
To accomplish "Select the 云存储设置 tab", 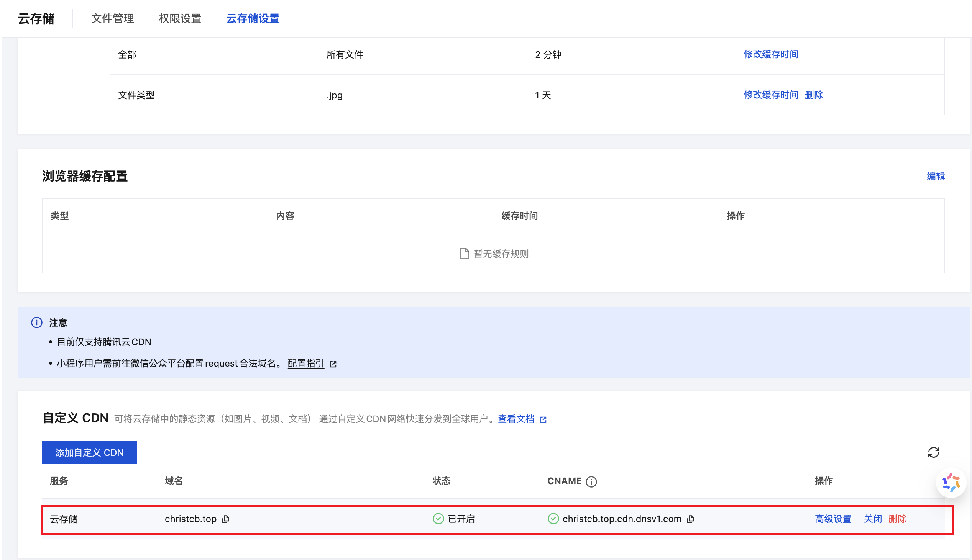I will [253, 18].
